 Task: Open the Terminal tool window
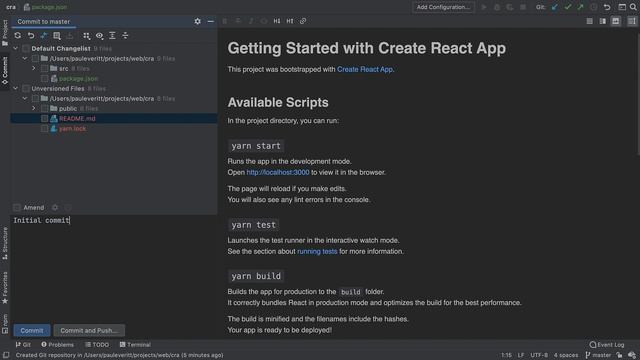[x=135, y=344]
